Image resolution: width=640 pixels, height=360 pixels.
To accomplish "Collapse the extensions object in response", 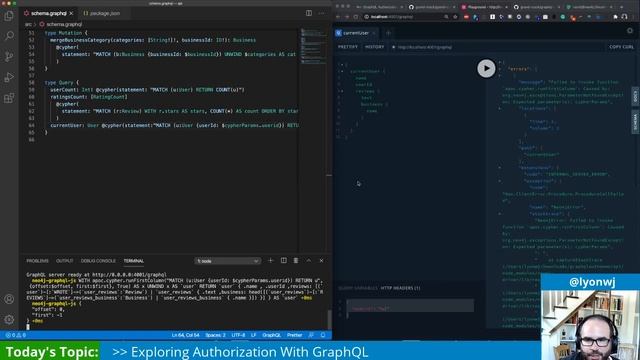I will [500, 168].
